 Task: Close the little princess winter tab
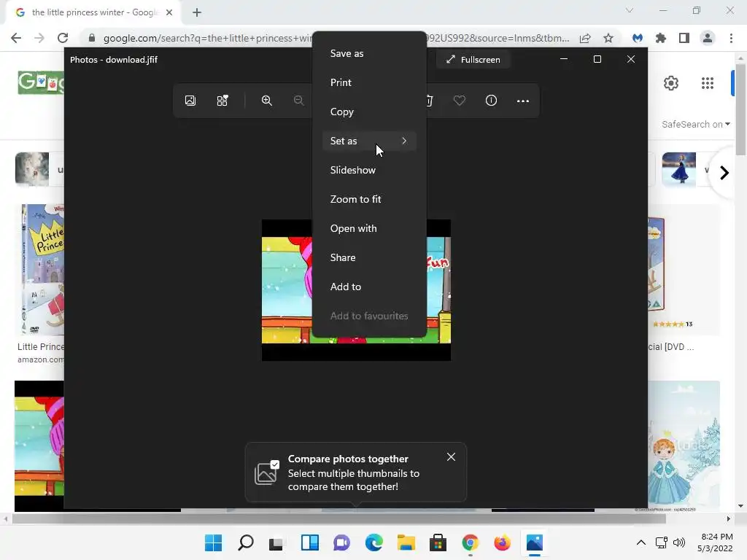tap(169, 12)
